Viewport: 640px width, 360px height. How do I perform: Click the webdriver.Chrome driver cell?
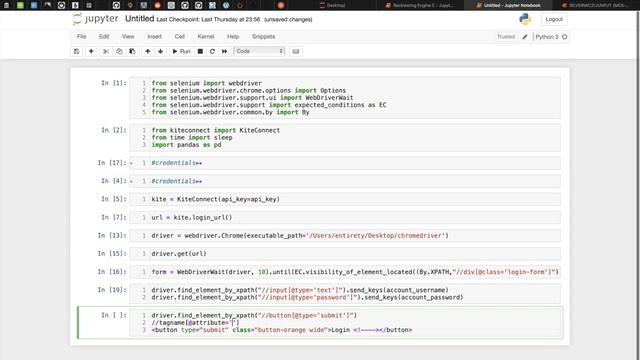point(345,236)
